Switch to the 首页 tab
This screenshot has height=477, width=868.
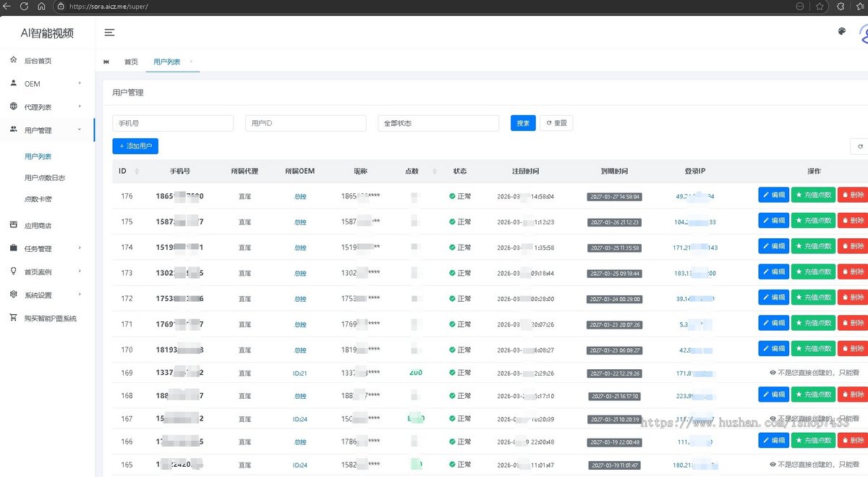131,62
